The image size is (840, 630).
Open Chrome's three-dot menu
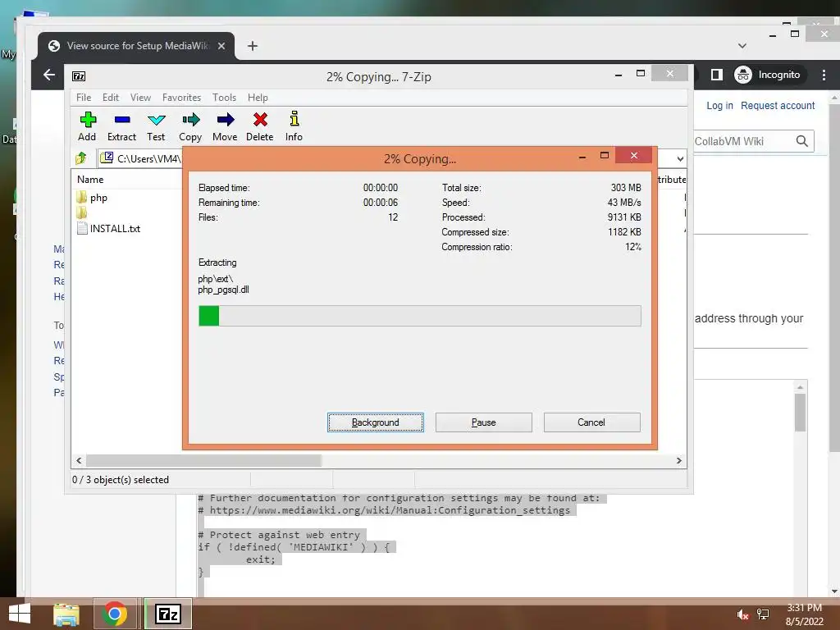(x=824, y=75)
